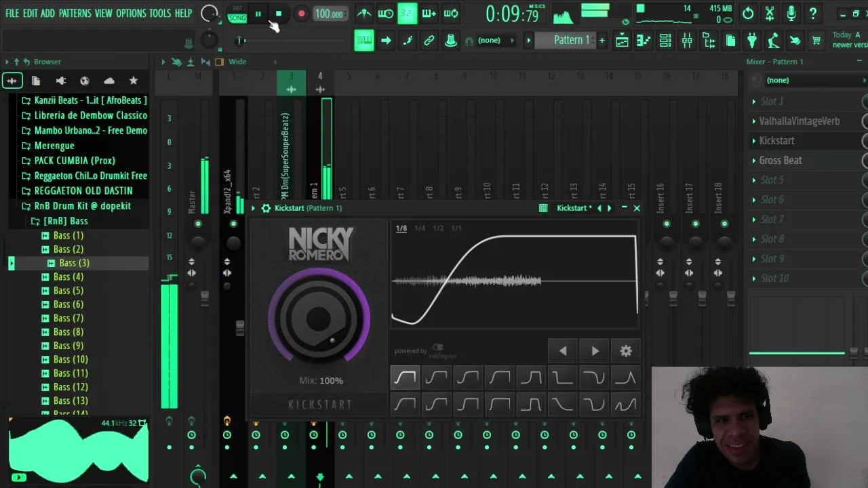Viewport: 868px width, 488px height.
Task: Open the Wide mixer layout selector
Action: [237, 62]
